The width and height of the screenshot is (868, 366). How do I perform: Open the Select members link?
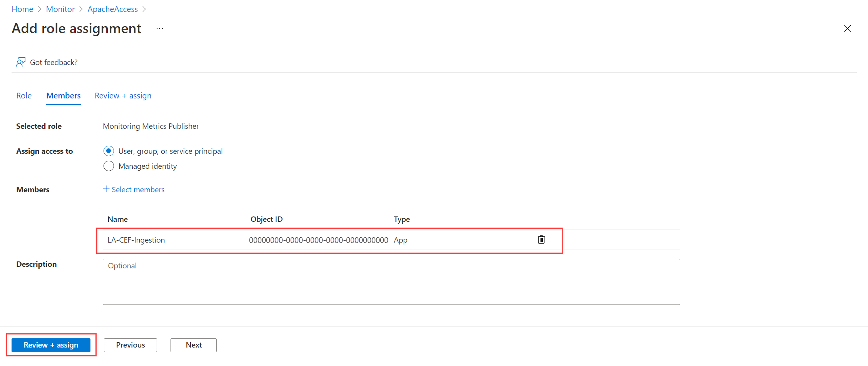pyautogui.click(x=138, y=189)
